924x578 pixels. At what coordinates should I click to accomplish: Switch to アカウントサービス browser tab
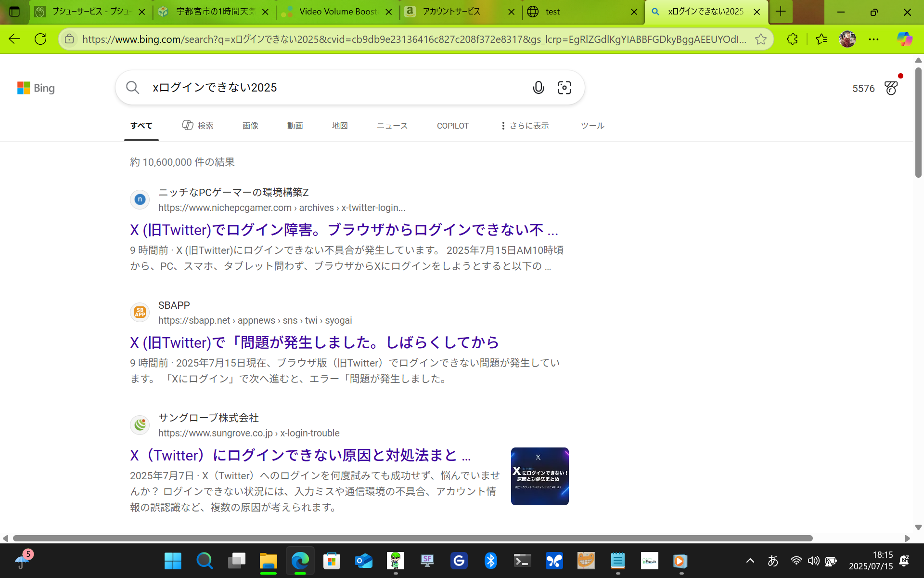tap(461, 12)
